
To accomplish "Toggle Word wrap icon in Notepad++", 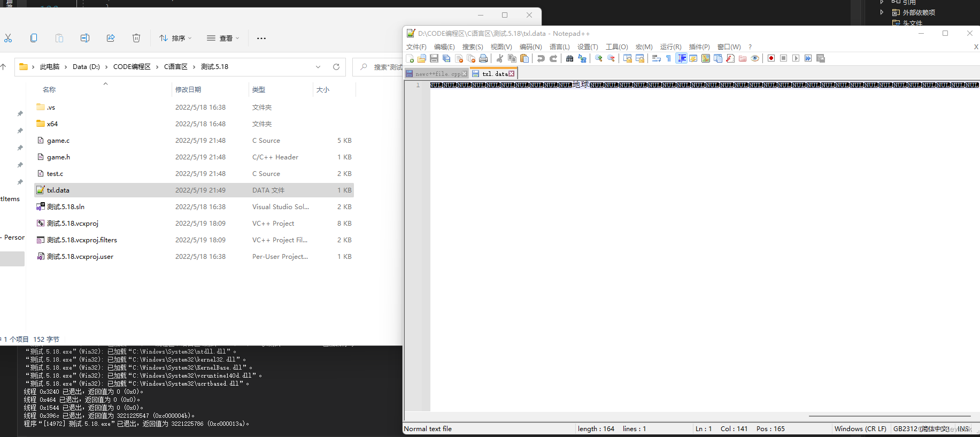I will (x=657, y=58).
